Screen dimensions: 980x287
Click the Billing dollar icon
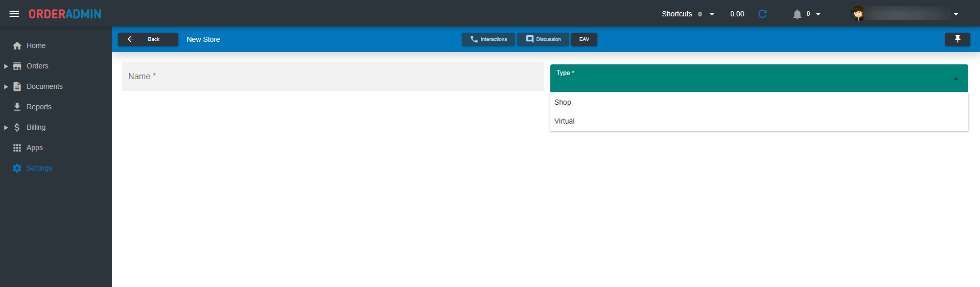(x=17, y=127)
